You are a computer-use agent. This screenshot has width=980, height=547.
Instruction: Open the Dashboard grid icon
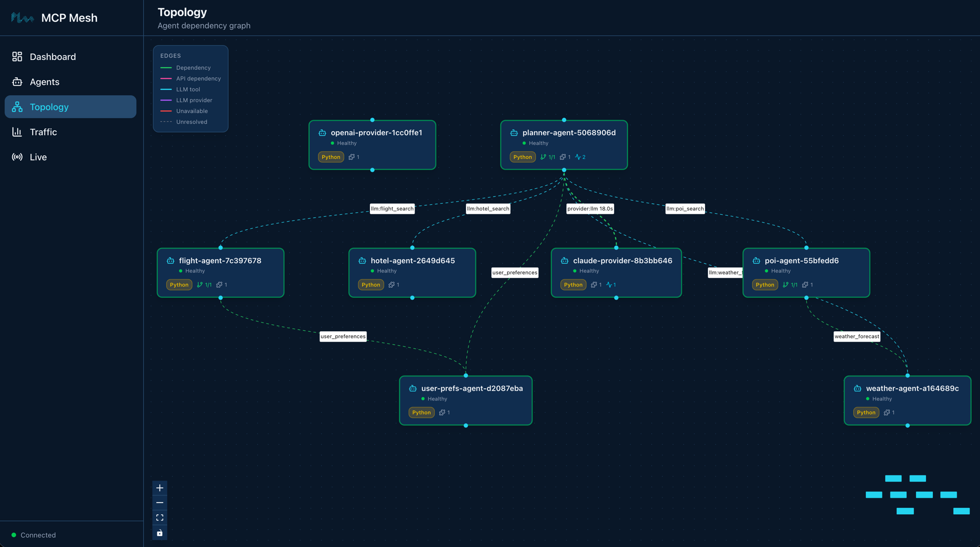click(17, 56)
